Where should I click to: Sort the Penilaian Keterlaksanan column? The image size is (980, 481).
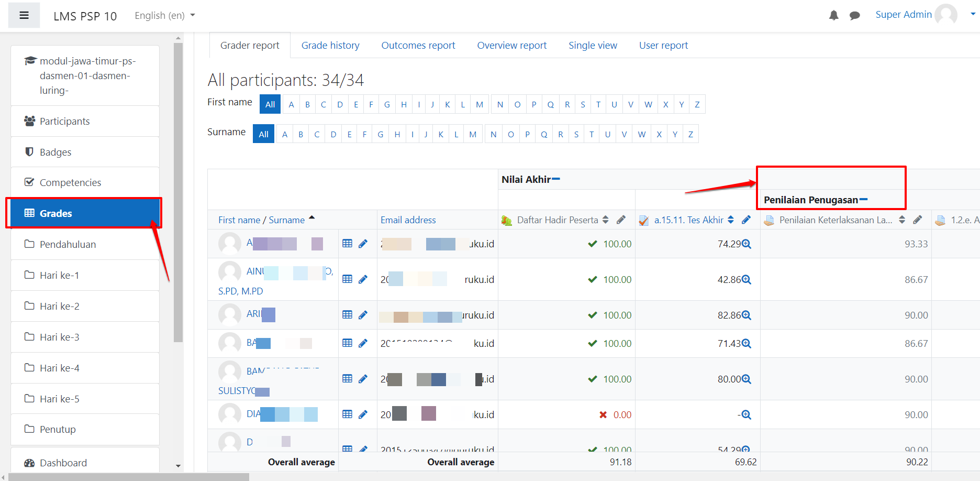pos(902,220)
